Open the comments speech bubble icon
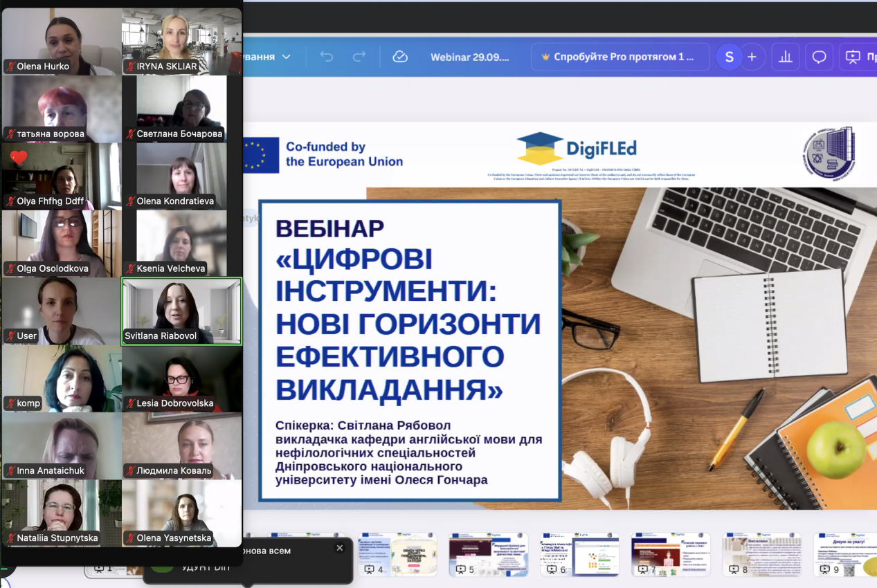 pos(819,57)
